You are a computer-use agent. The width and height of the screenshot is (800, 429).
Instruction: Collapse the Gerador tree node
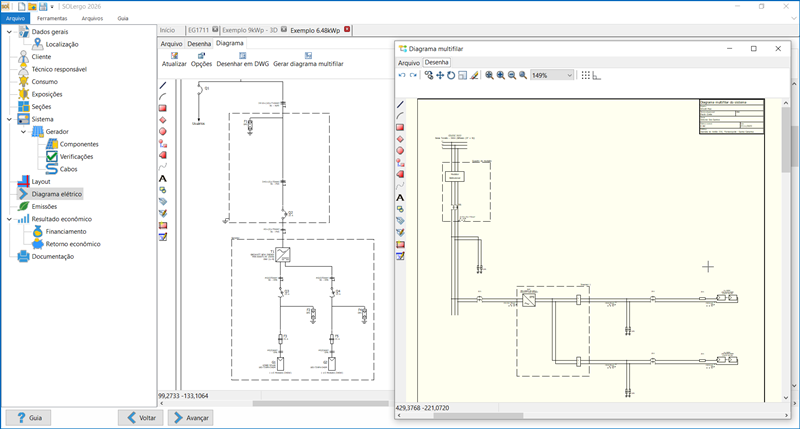click(x=23, y=131)
